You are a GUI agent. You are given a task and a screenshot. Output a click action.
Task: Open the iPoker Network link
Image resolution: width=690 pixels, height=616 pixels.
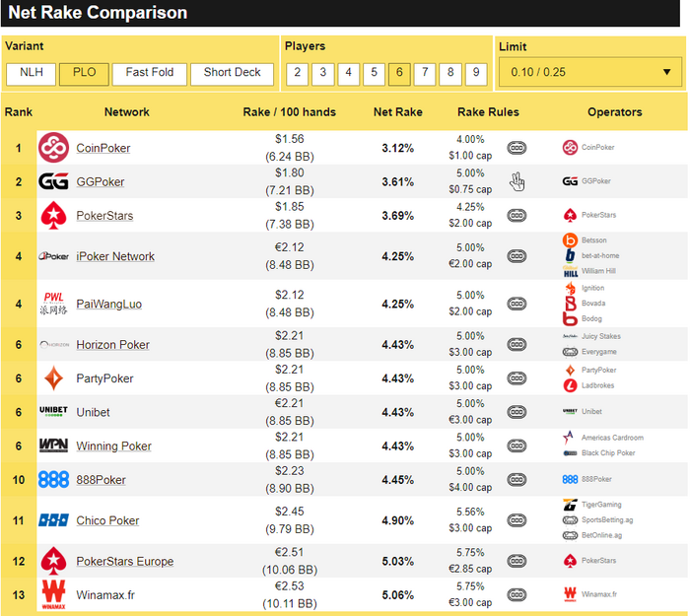(115, 256)
